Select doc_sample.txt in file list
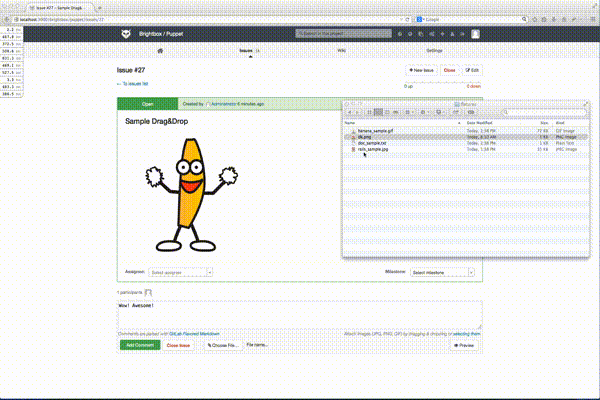600x400 pixels. pyautogui.click(x=372, y=143)
